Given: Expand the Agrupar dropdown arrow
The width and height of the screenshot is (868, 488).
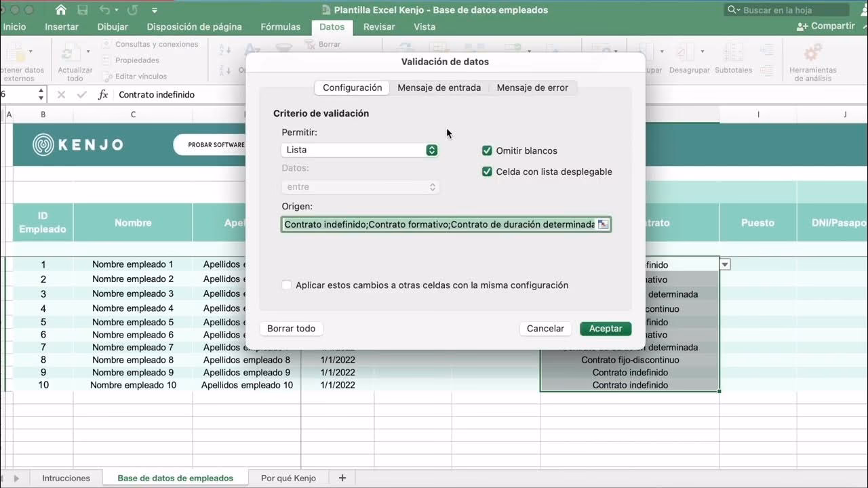Looking at the screenshot, I should [x=661, y=52].
